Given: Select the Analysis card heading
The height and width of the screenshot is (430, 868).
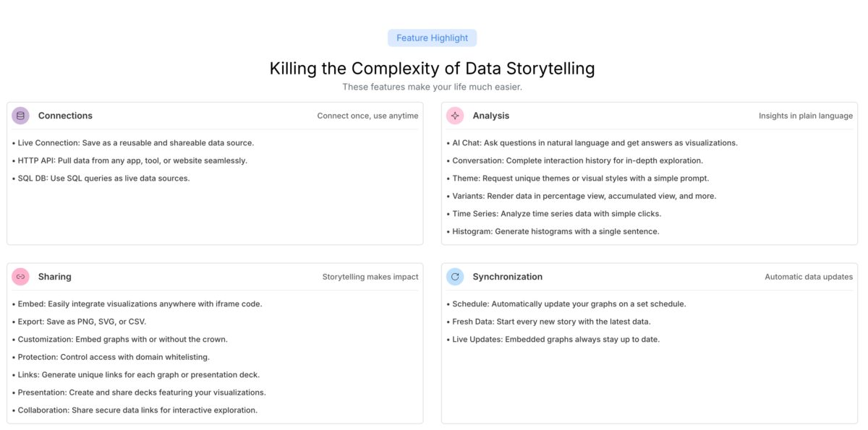Looking at the screenshot, I should [490, 116].
